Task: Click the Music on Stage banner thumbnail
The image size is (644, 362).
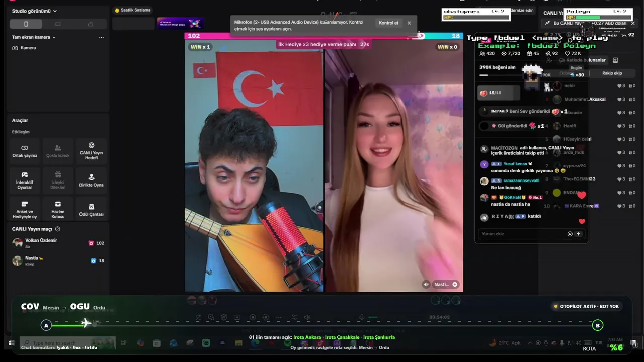Action: point(180,23)
